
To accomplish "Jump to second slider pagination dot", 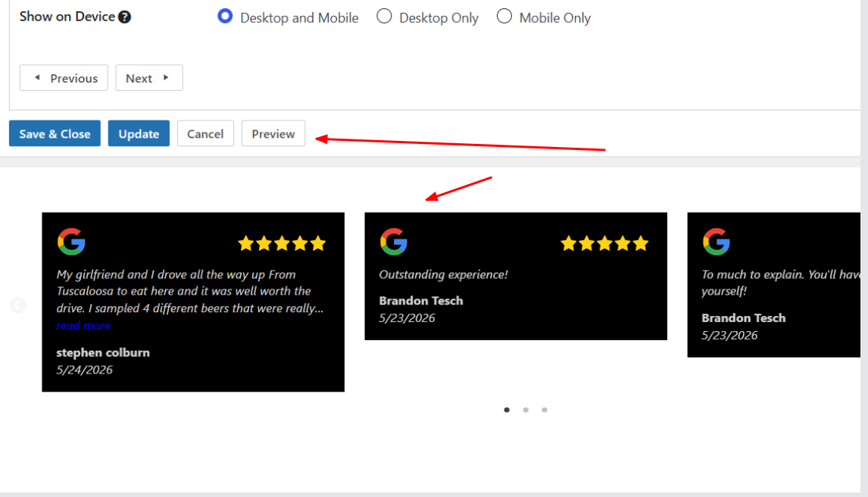I will point(526,410).
